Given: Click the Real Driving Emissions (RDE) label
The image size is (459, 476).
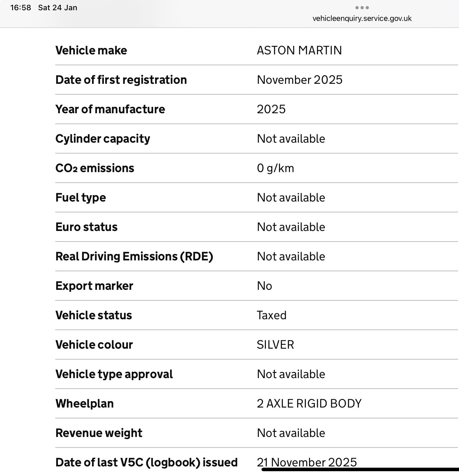Looking at the screenshot, I should (134, 257).
